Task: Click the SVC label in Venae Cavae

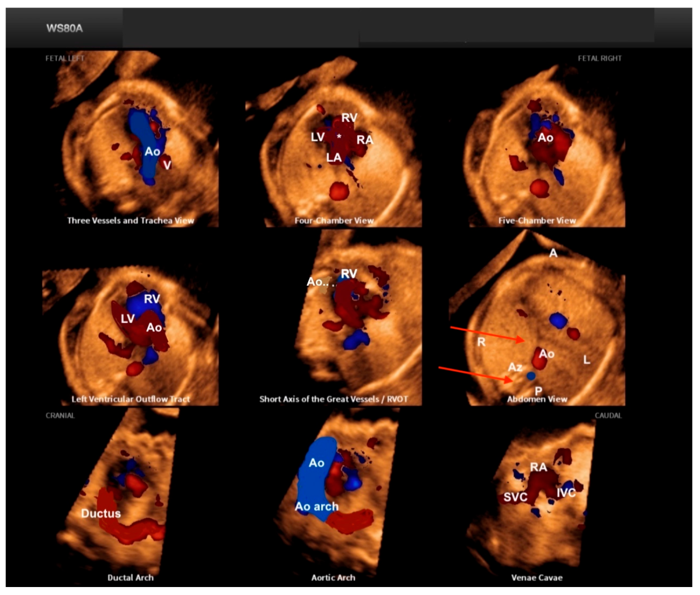Action: [515, 497]
